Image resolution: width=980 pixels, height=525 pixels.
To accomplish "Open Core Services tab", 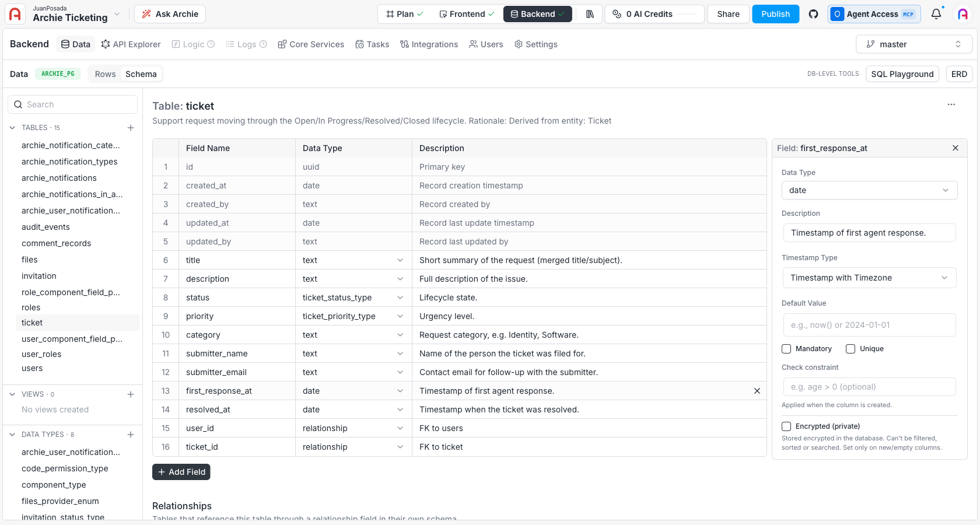I will pos(311,44).
